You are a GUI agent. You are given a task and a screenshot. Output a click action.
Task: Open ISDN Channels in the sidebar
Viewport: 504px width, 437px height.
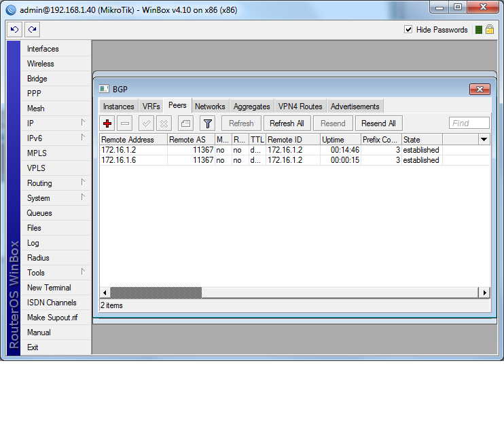pyautogui.click(x=52, y=303)
